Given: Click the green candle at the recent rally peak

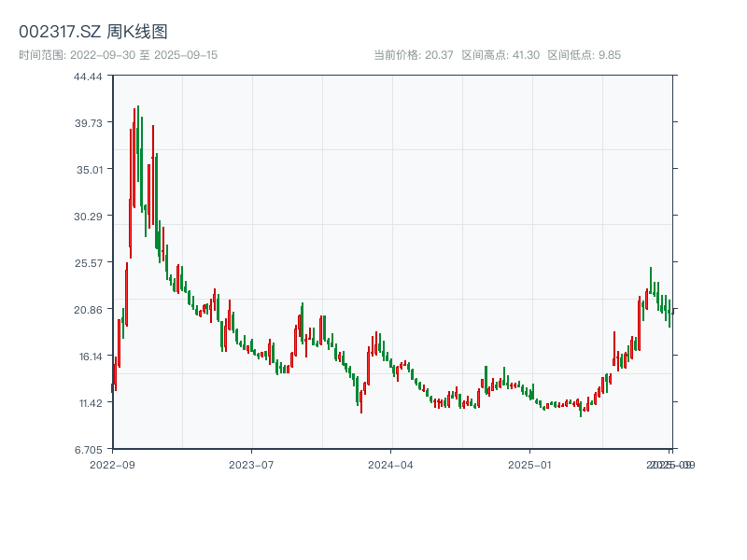Looking at the screenshot, I should point(651,280).
